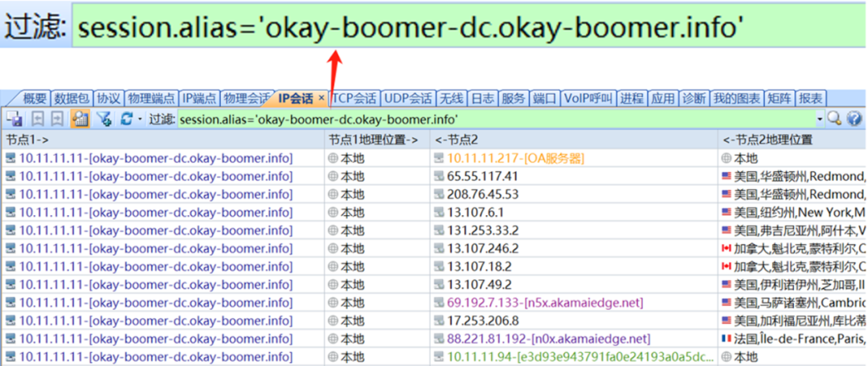Switch to the 数据包 tab
Viewport: 868px width, 366px height.
coord(72,99)
